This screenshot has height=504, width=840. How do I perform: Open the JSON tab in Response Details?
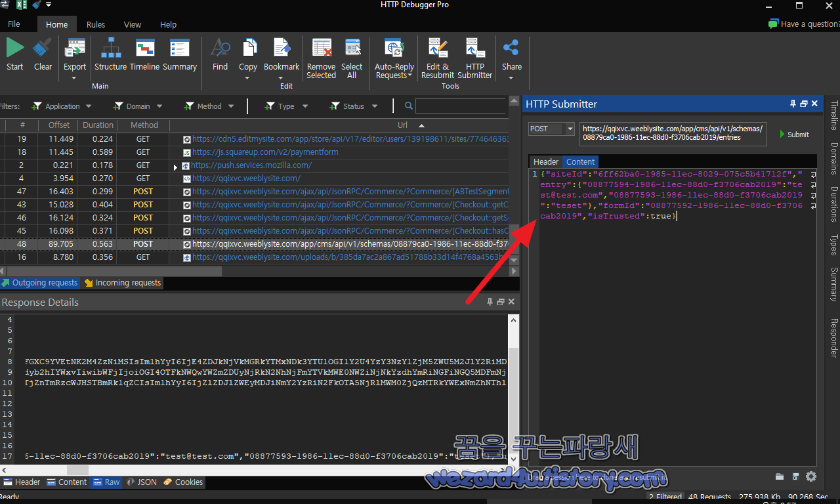[x=141, y=482]
